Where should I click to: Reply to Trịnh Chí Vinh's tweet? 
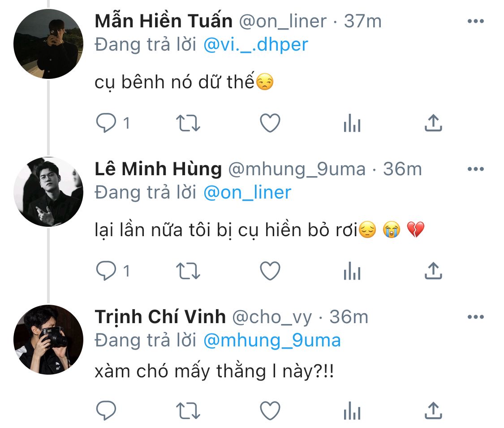(x=107, y=410)
